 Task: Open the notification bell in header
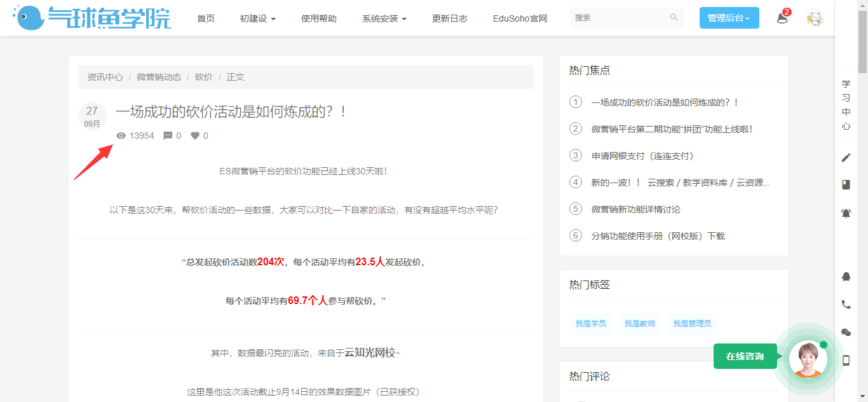pyautogui.click(x=782, y=18)
